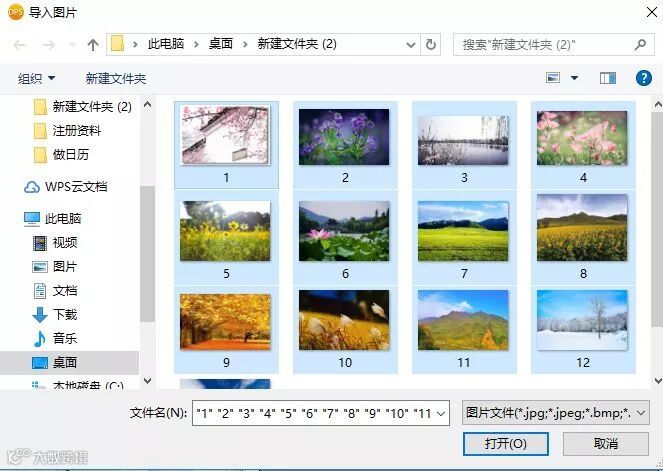Open the 组织 dropdown menu
Screen dimensions: 663x471
coord(36,78)
